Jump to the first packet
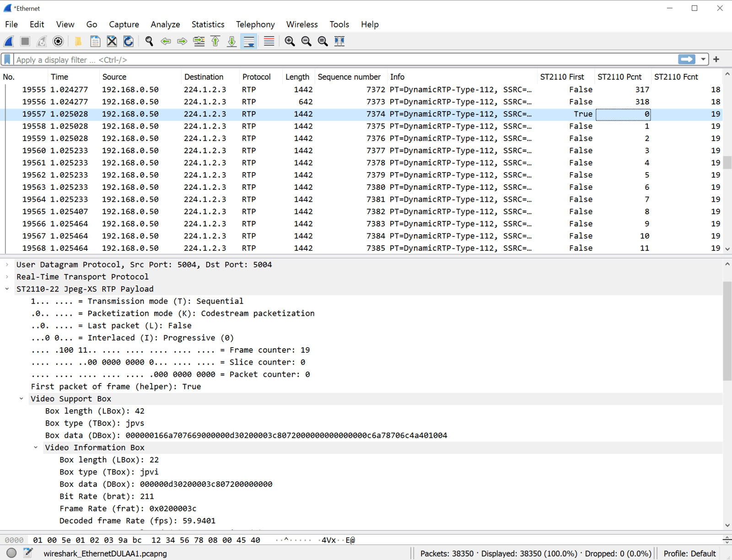 click(x=215, y=41)
